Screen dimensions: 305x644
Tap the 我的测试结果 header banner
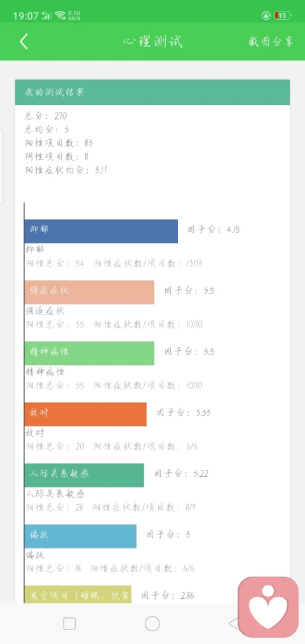point(152,92)
